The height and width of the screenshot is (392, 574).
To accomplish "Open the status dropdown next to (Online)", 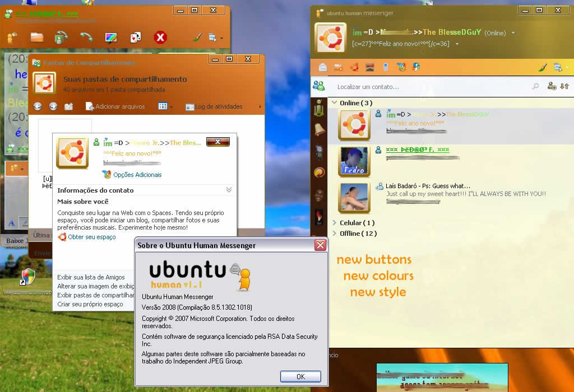I will coord(513,33).
